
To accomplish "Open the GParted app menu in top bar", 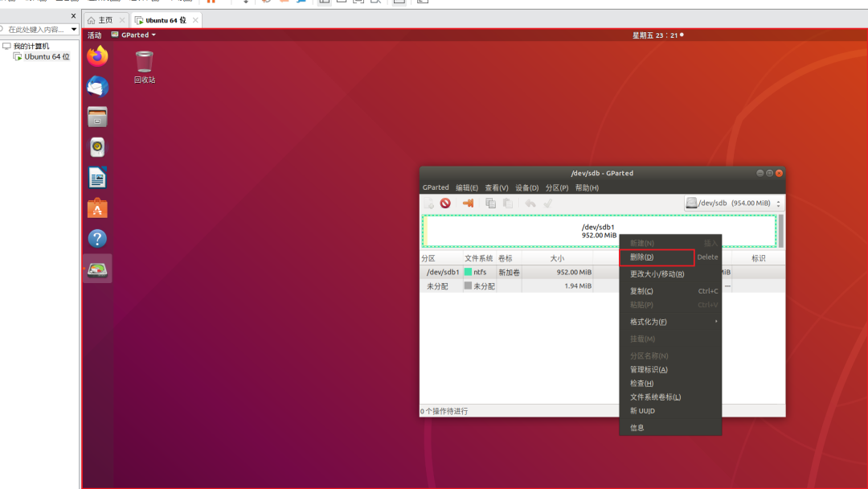I will [133, 35].
